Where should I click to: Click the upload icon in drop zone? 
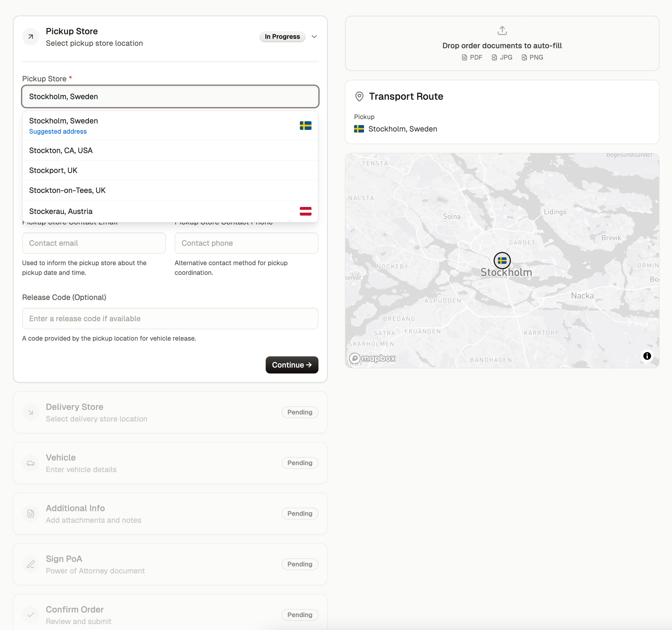click(502, 30)
